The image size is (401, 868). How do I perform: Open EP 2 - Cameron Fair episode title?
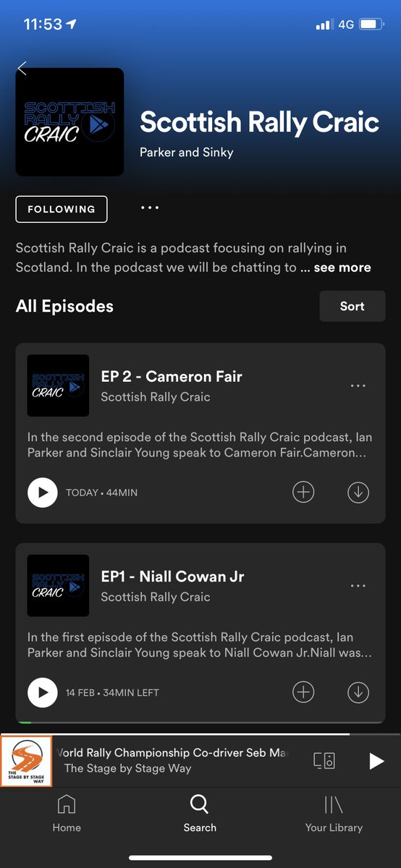tap(172, 376)
